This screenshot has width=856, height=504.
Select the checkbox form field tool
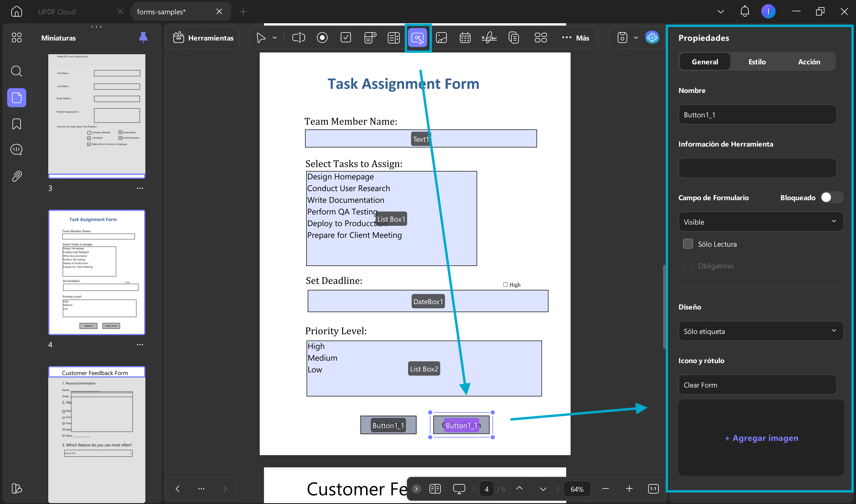345,38
